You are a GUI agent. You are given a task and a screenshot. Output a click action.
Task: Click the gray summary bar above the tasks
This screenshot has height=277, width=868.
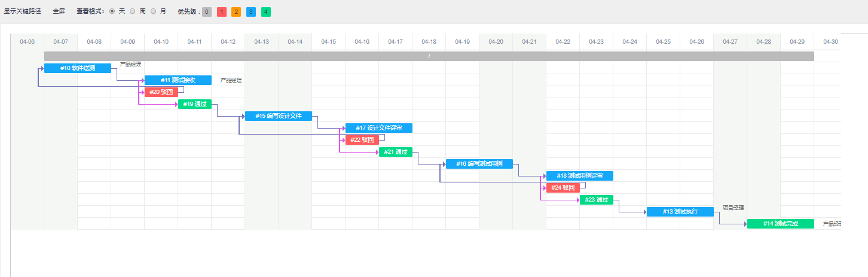tap(429, 56)
